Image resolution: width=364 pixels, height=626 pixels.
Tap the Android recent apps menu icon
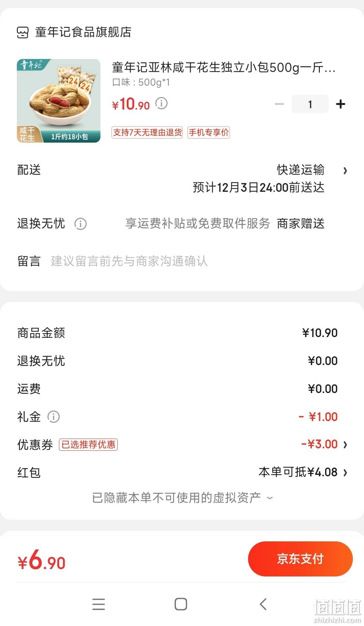(x=99, y=604)
